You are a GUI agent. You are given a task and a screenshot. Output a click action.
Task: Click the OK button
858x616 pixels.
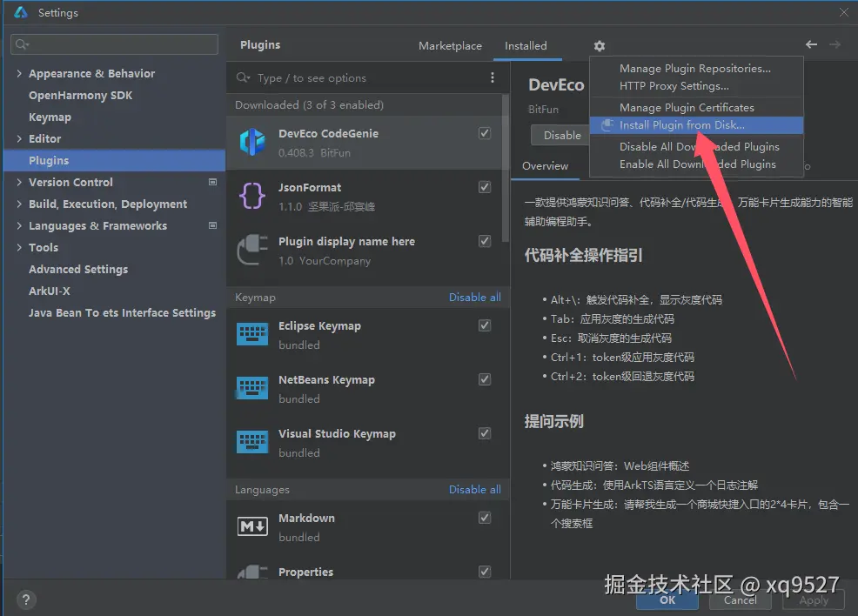(667, 600)
